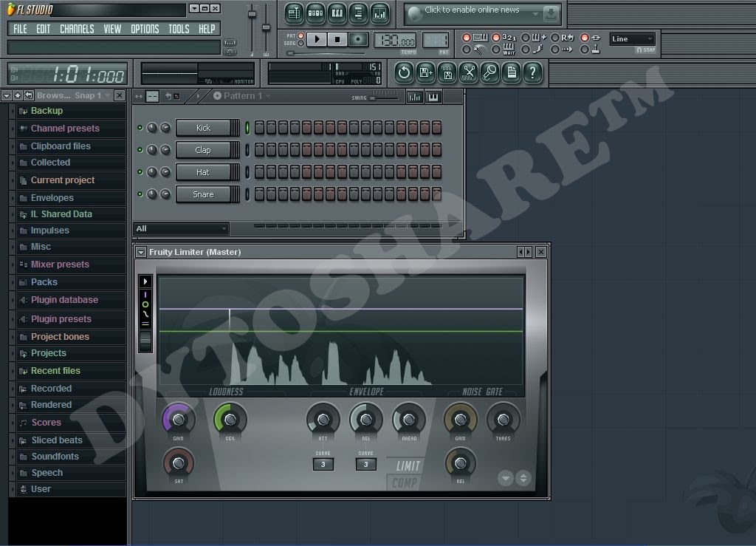Open the keyboard editor in step sequencer
756x546 pixels.
pos(433,98)
